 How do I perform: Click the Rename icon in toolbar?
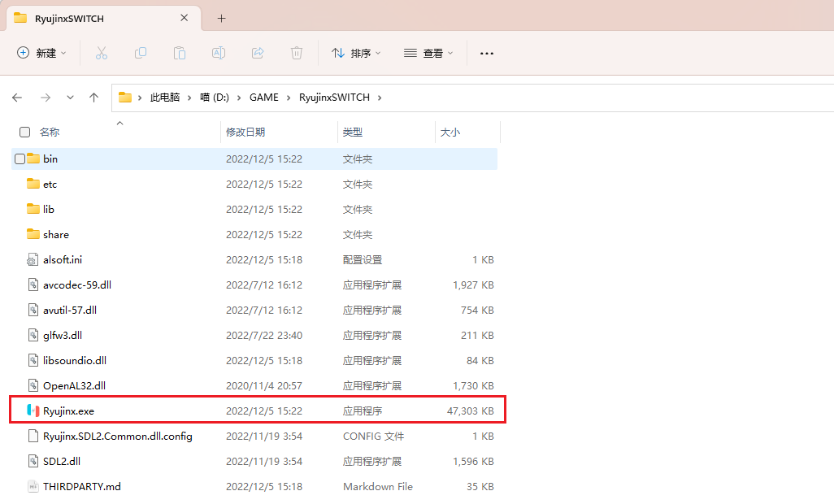click(x=219, y=53)
